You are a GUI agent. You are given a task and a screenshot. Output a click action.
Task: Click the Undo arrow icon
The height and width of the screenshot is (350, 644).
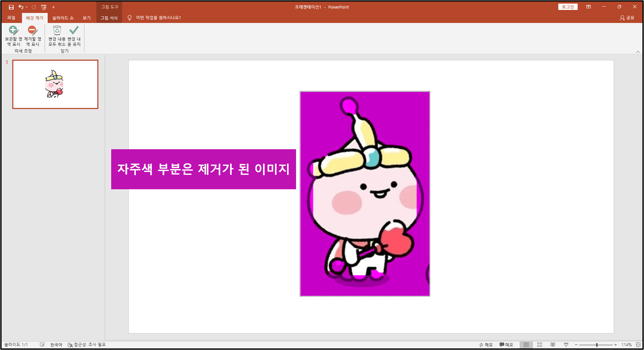point(21,7)
